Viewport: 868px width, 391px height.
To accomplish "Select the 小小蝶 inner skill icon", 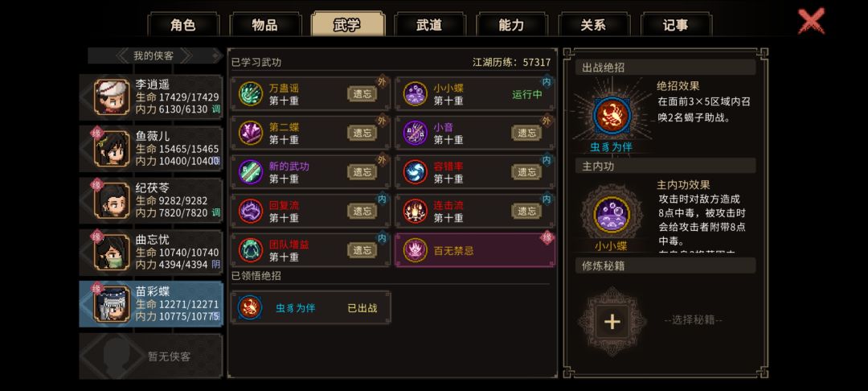I will [x=415, y=93].
